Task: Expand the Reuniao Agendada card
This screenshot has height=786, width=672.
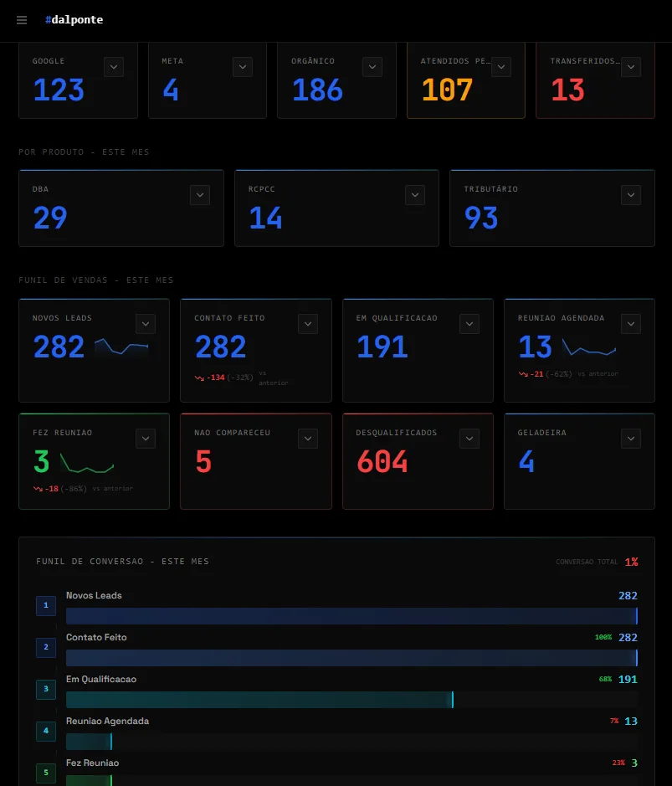Action: [x=631, y=324]
